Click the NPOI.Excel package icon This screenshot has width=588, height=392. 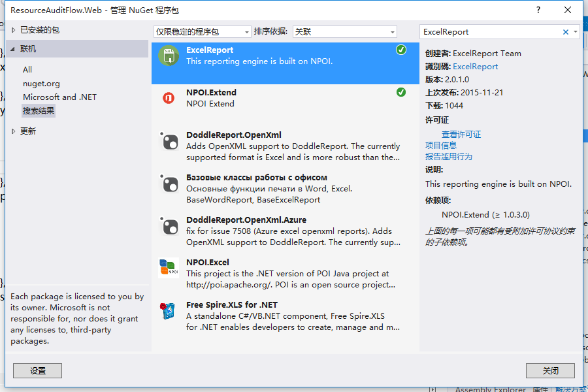click(169, 268)
